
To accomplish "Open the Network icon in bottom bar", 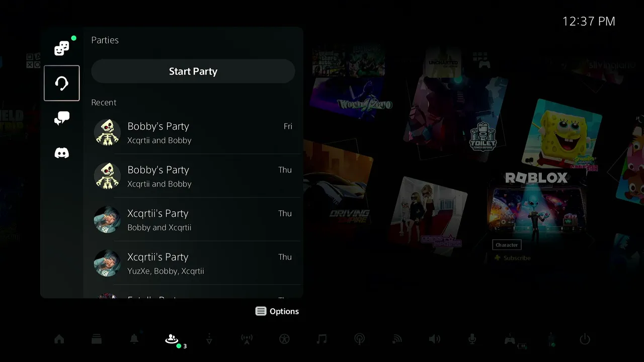I will click(359, 339).
